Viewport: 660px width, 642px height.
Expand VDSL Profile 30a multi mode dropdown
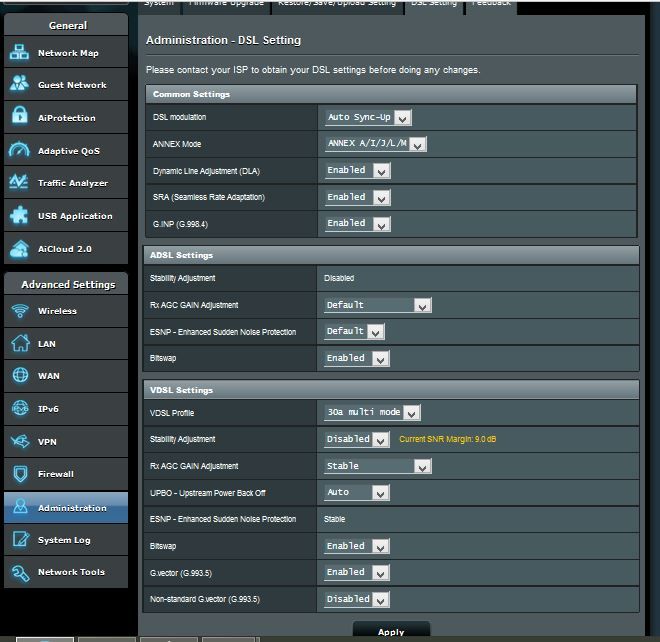click(373, 413)
